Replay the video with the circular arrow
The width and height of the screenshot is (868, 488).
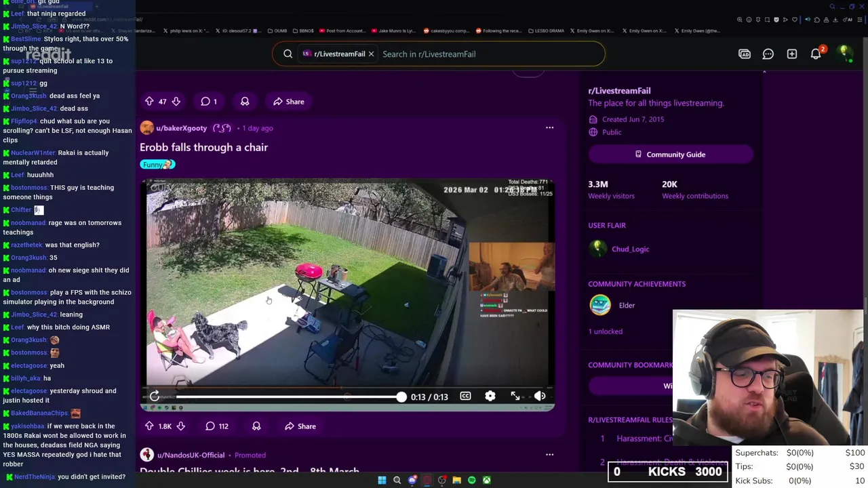[x=155, y=396]
